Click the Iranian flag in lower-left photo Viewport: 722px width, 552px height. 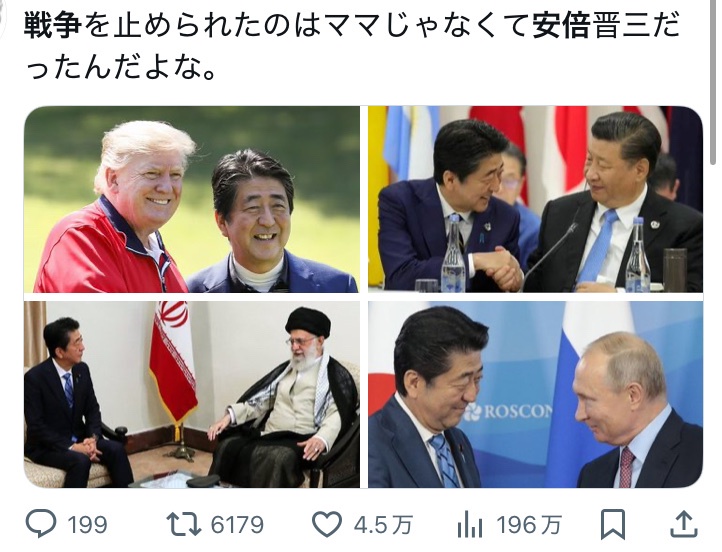click(173, 364)
